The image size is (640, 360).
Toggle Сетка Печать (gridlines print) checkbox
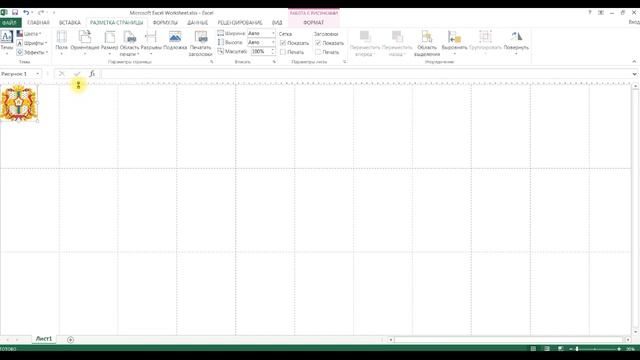(283, 52)
